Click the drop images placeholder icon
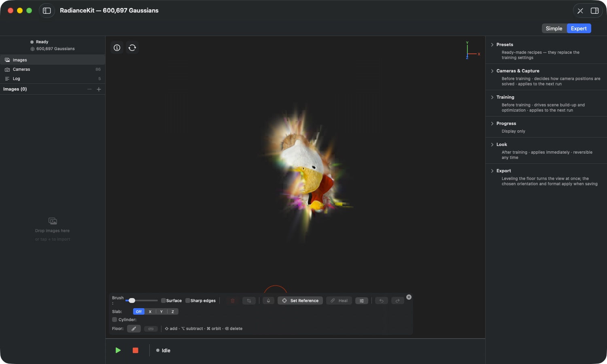Viewport: 607px width, 364px height. 53,221
